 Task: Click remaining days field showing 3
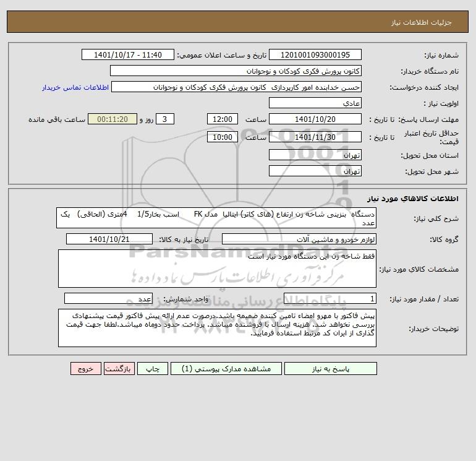coord(165,119)
